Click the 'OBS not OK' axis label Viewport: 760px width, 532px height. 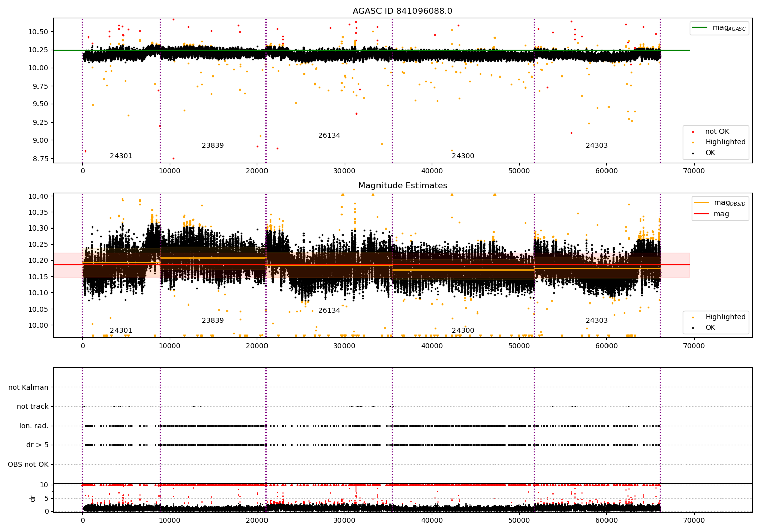pos(28,465)
